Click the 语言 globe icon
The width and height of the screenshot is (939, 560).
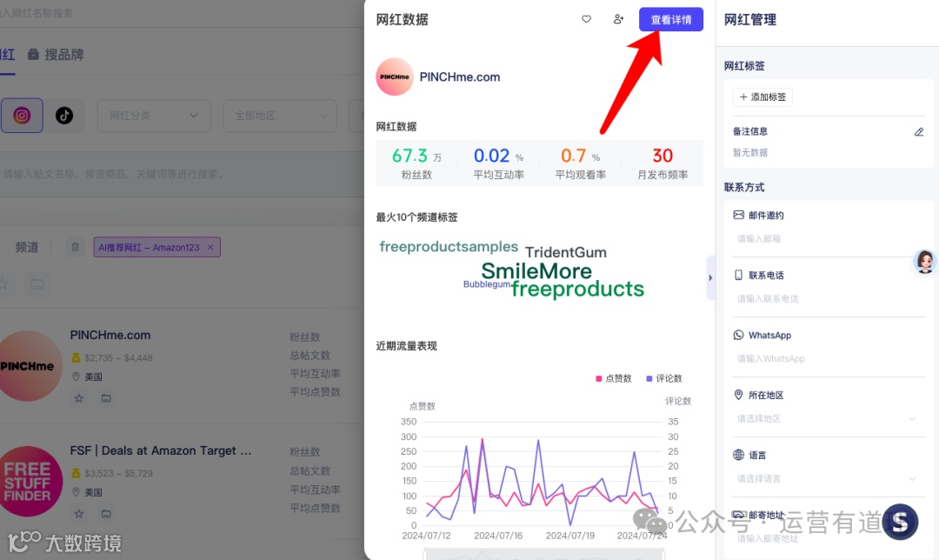738,455
